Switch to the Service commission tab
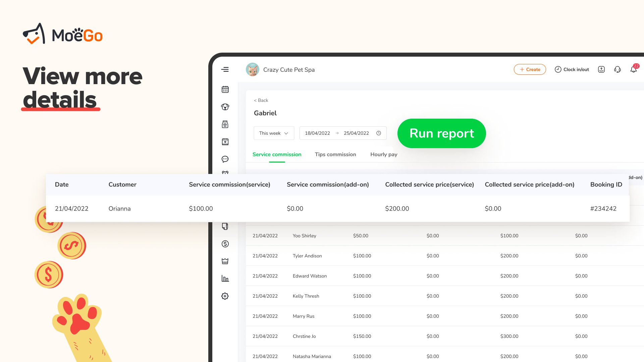 click(x=277, y=155)
